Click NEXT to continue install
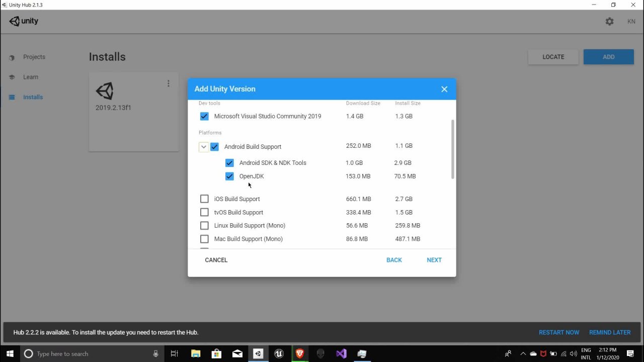 coord(434,260)
